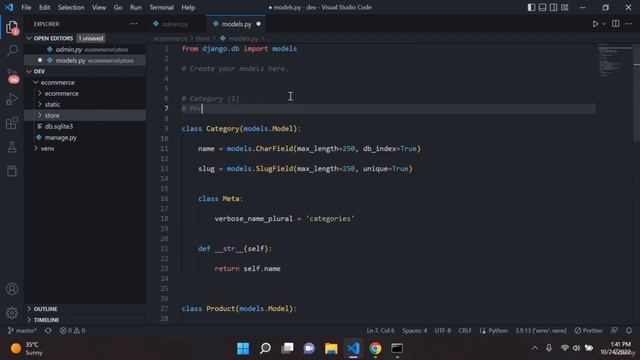The image size is (640, 360).
Task: Open the feedback icon in status bar
Action: [x=614, y=331]
